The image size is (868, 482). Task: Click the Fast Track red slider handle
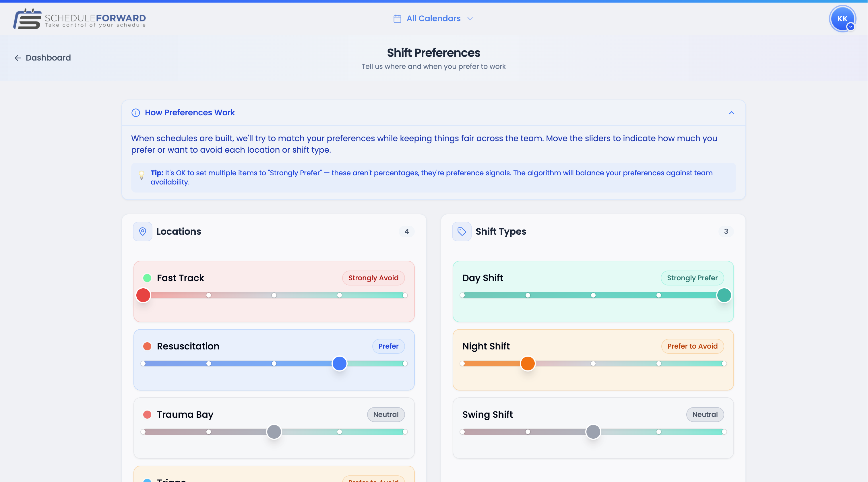tap(143, 296)
